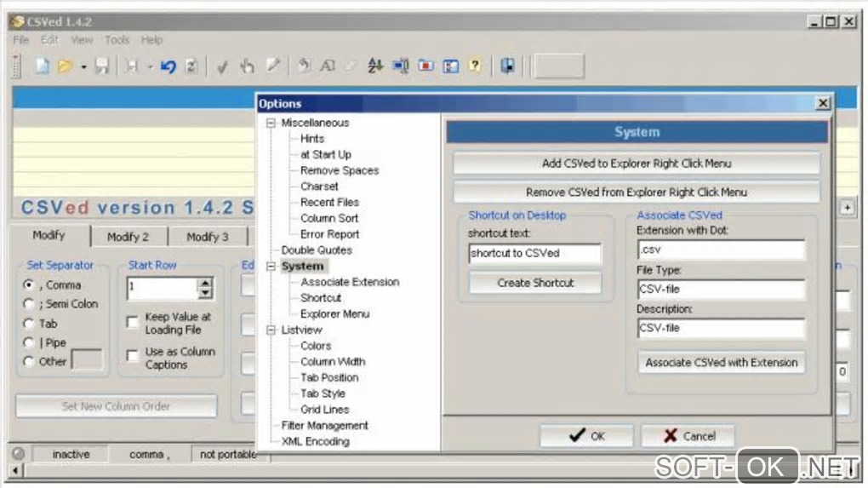Click the horizontal scrollbar left arrow
The height and width of the screenshot is (488, 868).
[x=15, y=471]
